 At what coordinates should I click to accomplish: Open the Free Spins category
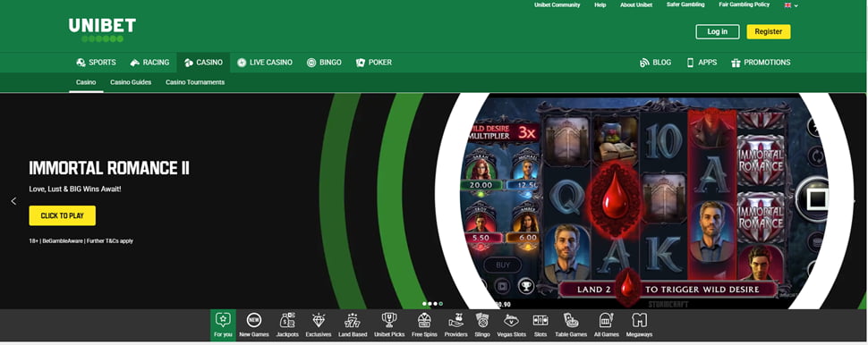tap(424, 325)
